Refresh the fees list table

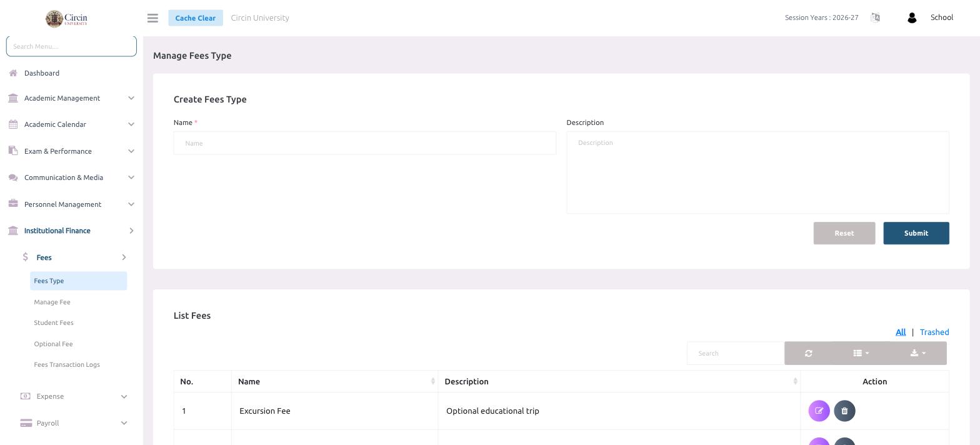click(x=809, y=353)
